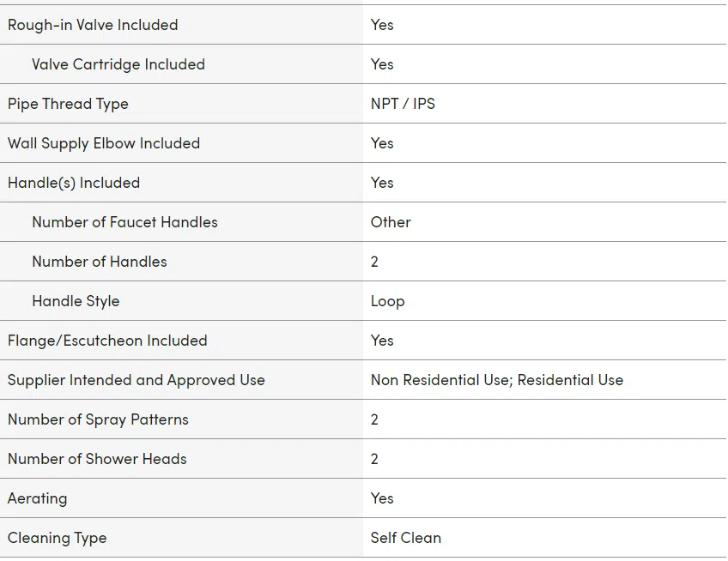Click the Aerating row label

coord(38,499)
